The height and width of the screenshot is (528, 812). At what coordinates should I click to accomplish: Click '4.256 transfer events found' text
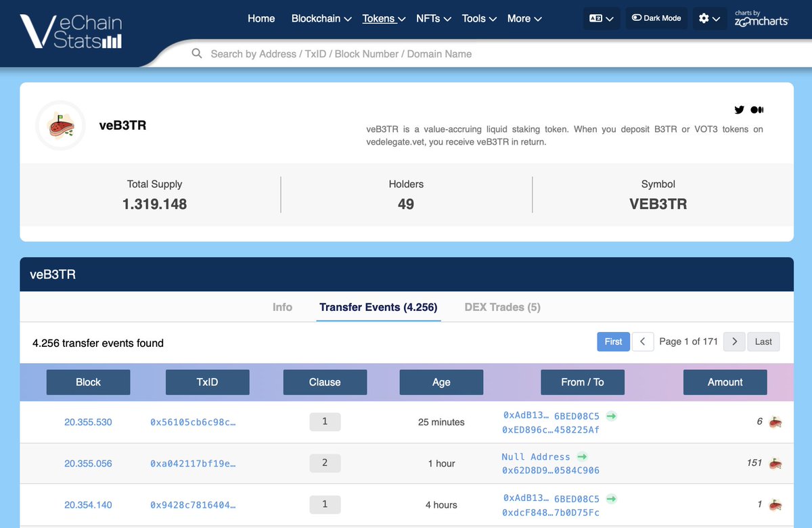[98, 343]
